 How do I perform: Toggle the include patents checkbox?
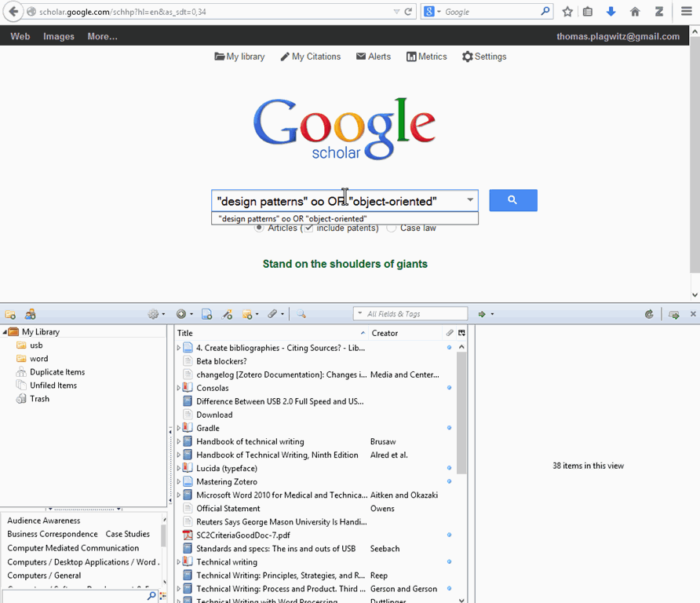point(308,228)
